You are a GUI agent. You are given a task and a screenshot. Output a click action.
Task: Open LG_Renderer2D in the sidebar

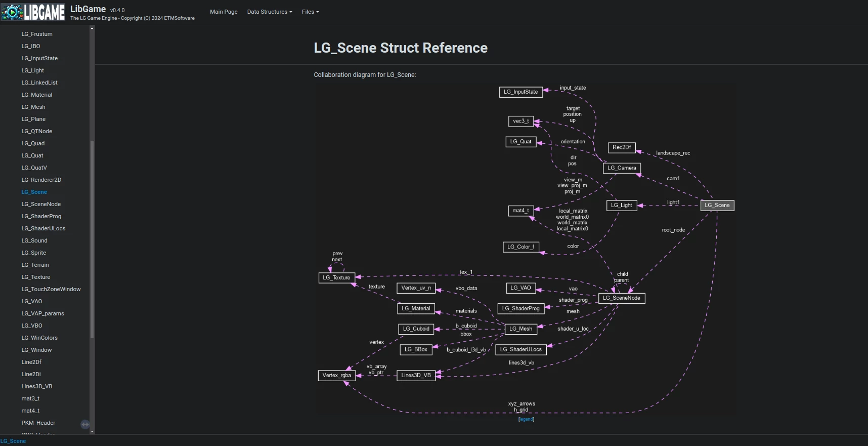(x=41, y=180)
